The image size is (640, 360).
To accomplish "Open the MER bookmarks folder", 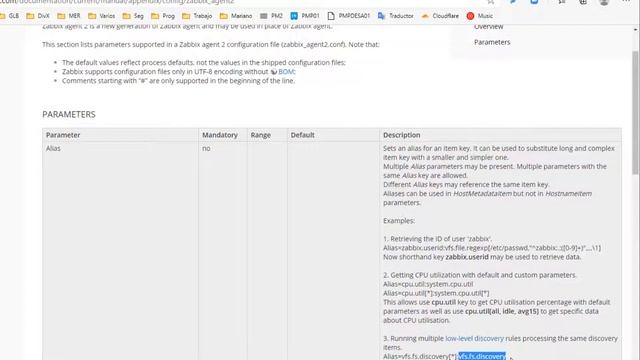I will click(69, 16).
